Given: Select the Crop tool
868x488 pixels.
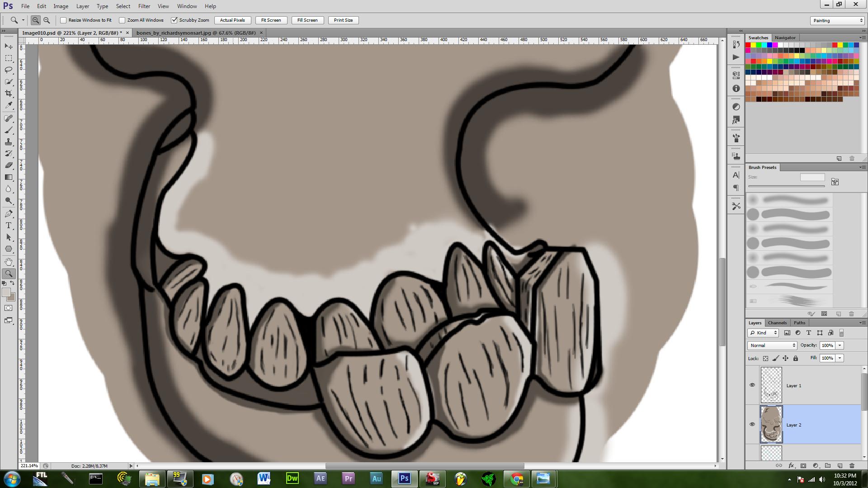Looking at the screenshot, I should click(9, 94).
